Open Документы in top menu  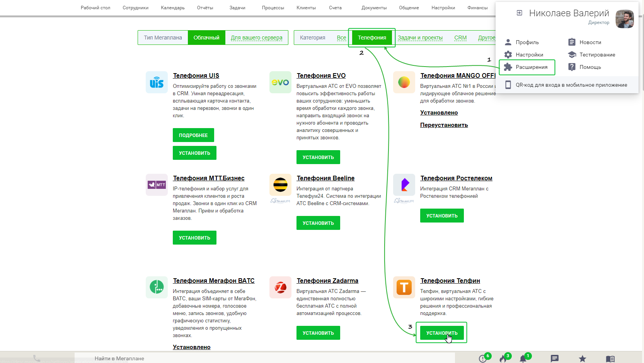[x=374, y=8]
